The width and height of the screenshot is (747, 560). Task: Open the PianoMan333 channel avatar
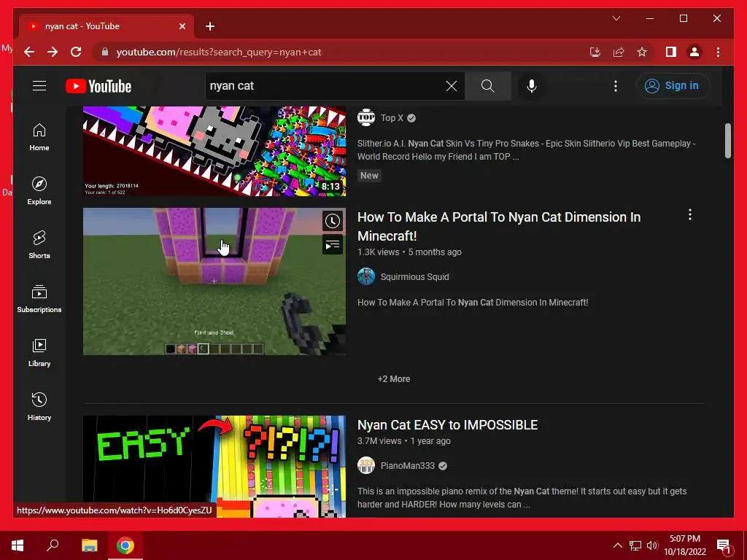click(366, 466)
